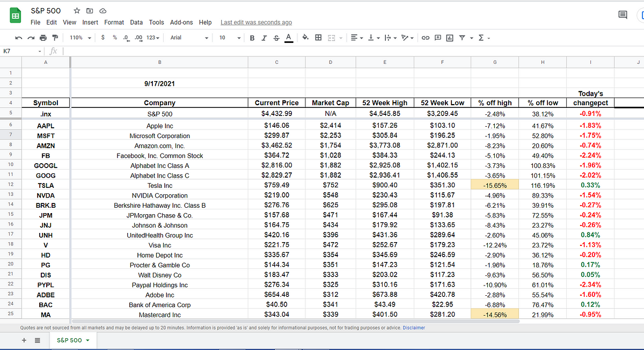Select cell 'Microsoft Corporation'
The width and height of the screenshot is (644, 350).
159,136
